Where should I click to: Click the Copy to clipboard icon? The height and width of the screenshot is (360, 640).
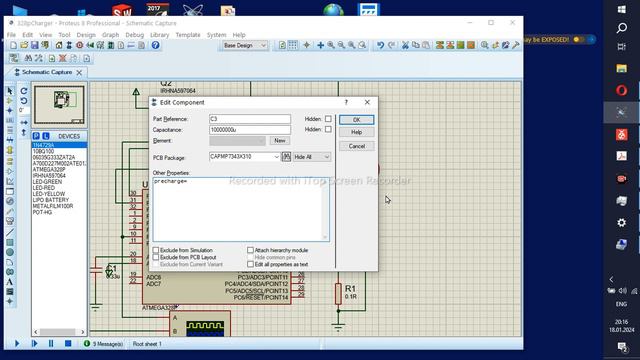point(416,45)
